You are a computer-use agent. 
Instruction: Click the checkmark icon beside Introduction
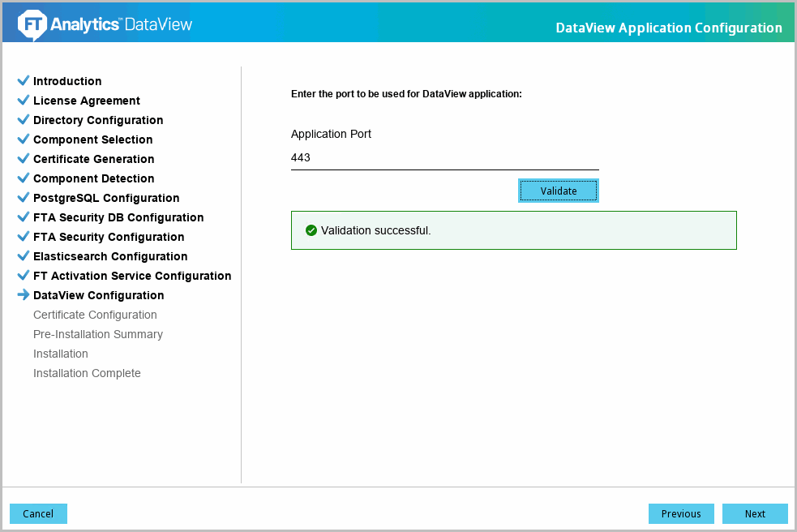[24, 81]
